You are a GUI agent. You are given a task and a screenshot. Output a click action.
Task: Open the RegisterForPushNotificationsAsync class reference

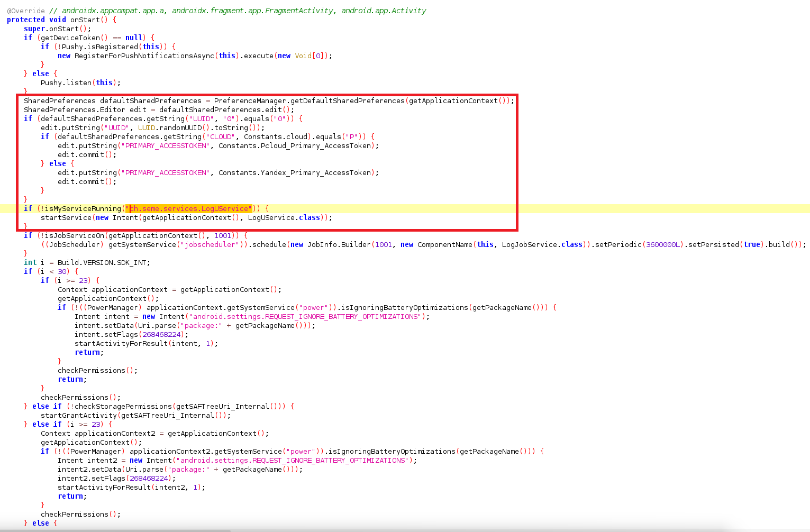144,56
